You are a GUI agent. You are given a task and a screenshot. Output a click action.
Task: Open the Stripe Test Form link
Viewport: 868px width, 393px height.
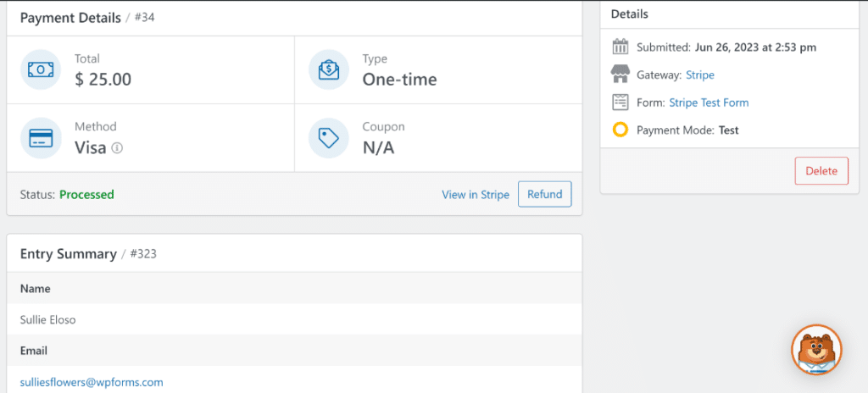(709, 102)
